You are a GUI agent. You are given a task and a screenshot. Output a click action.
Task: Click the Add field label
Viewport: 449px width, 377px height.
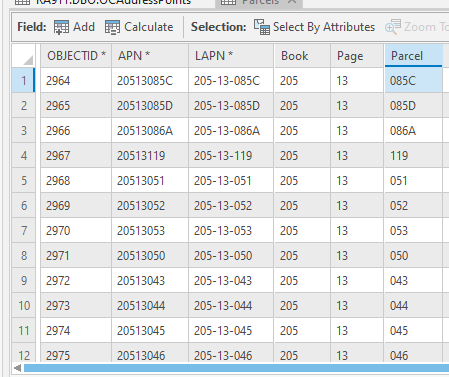(84, 27)
